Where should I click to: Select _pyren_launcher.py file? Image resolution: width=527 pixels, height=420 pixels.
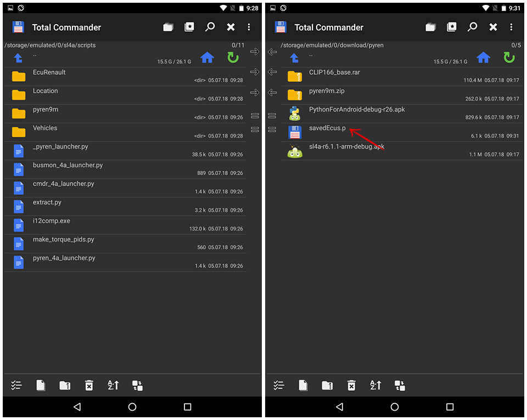(x=125, y=150)
